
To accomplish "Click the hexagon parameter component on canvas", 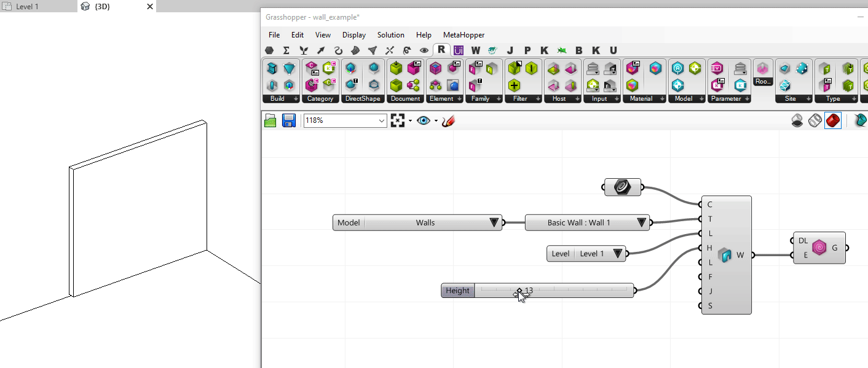I will (x=622, y=187).
